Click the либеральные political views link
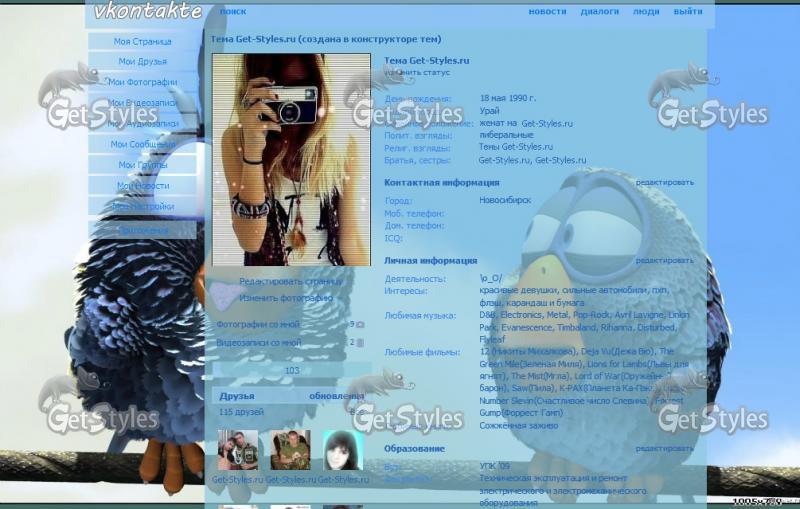The width and height of the screenshot is (800, 509). click(x=506, y=135)
